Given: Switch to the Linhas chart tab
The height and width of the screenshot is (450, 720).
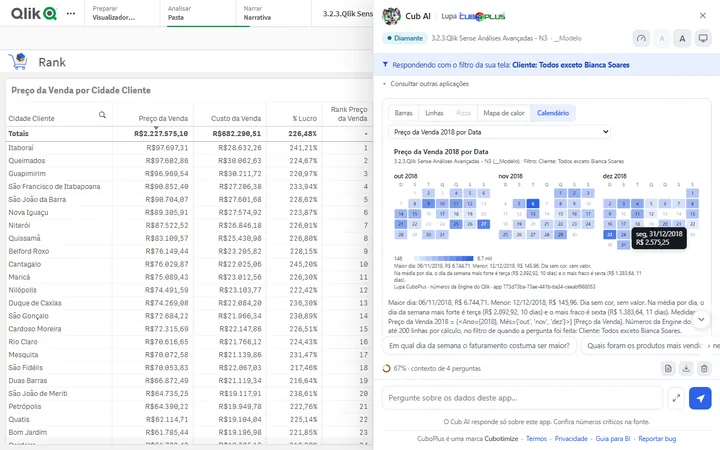Looking at the screenshot, I should click(434, 113).
